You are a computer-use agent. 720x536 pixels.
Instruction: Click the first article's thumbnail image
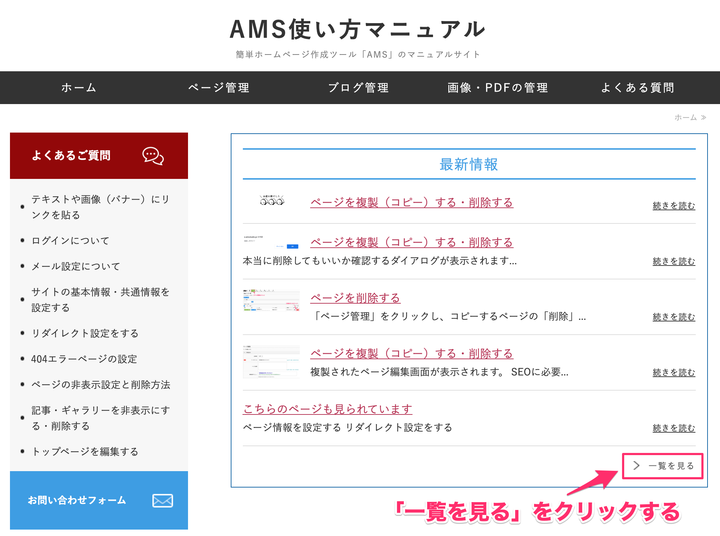271,201
